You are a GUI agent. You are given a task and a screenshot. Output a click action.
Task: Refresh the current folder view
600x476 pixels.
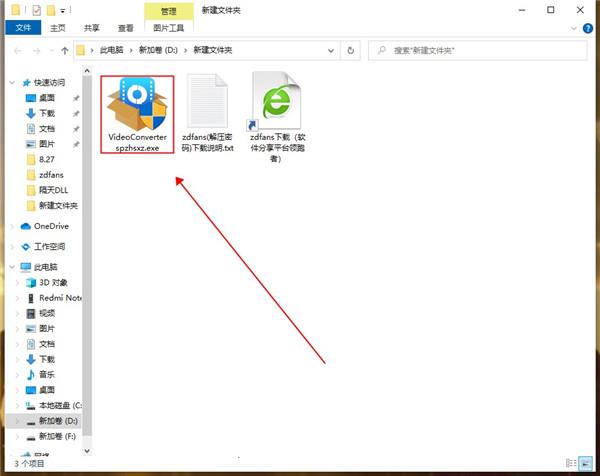click(x=350, y=51)
